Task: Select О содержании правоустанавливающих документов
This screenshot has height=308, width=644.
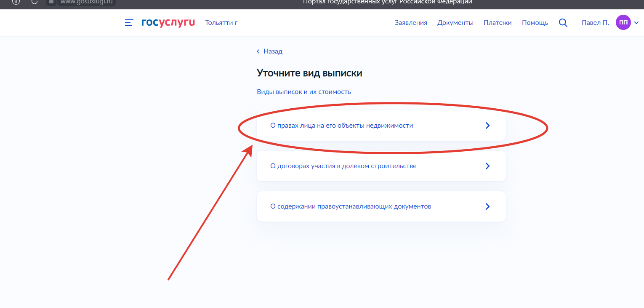Action: click(x=381, y=206)
